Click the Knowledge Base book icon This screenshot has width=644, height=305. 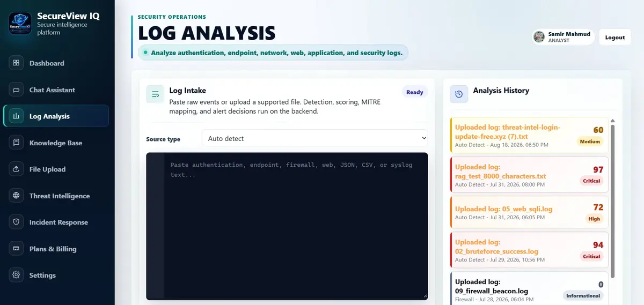pos(17,143)
